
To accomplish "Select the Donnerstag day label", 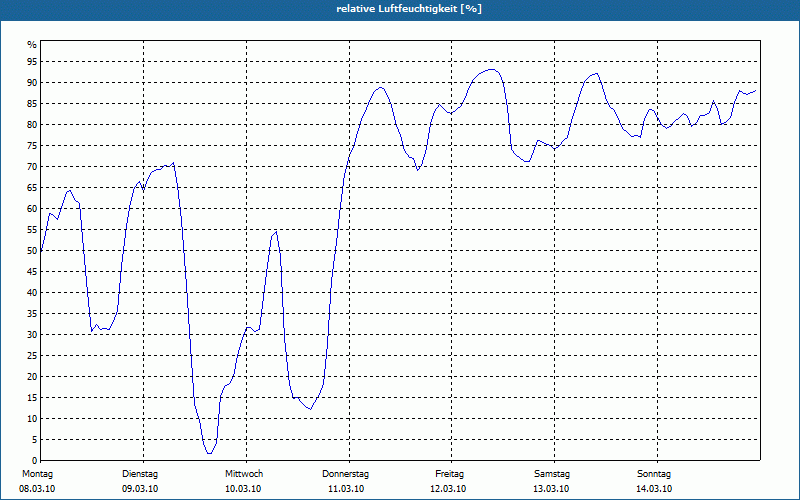I will 345,474.
